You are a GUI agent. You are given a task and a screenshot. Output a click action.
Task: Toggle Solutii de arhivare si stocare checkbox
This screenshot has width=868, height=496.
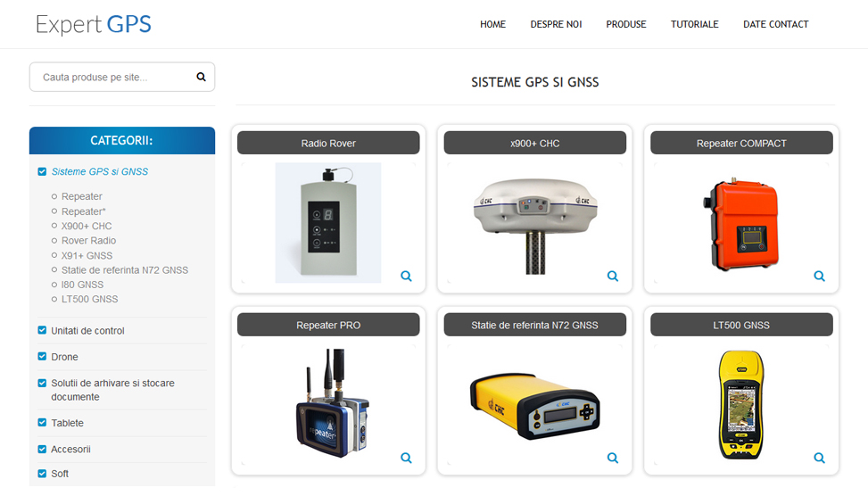42,383
